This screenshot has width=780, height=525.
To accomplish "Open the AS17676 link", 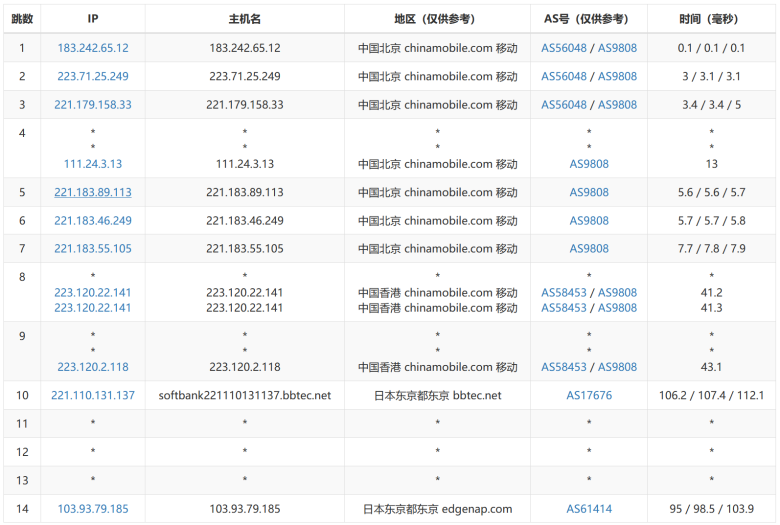I will click(x=589, y=395).
